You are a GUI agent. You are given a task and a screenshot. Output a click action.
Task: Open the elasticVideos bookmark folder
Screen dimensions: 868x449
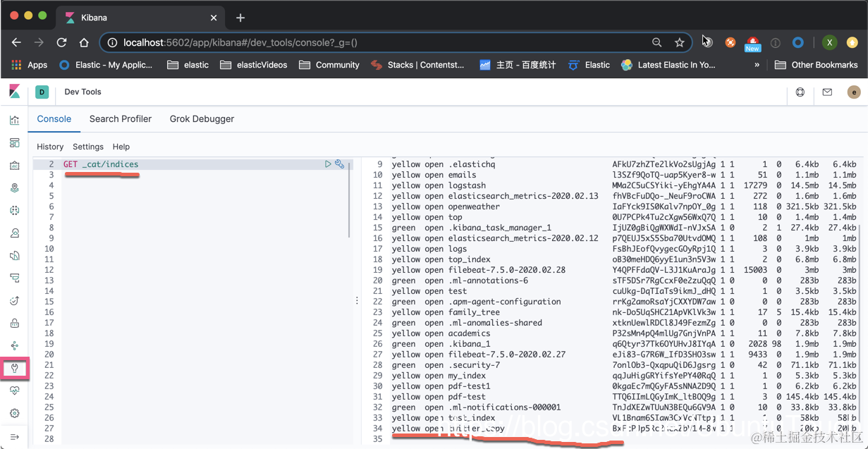coord(254,65)
